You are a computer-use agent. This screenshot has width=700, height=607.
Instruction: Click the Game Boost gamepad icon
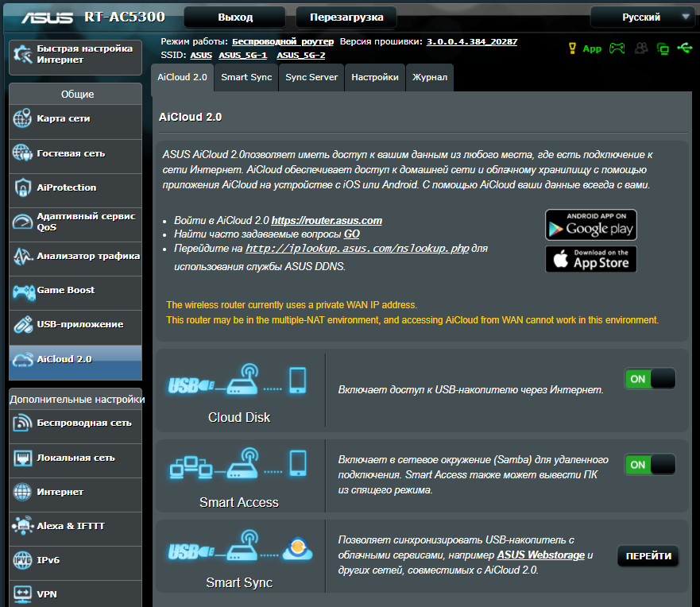pos(23,291)
